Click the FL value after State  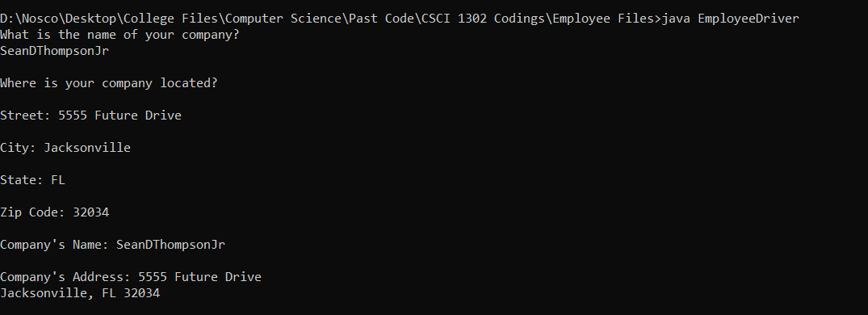(57, 180)
